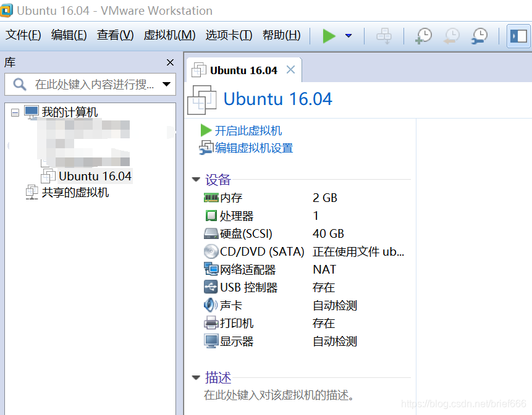This screenshot has width=532, height=415.
Task: Open the 编辑(E) menu
Action: [x=69, y=35]
